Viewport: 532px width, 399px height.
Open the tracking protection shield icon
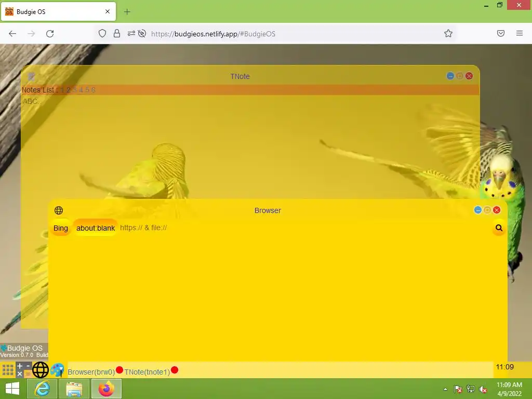pos(102,33)
